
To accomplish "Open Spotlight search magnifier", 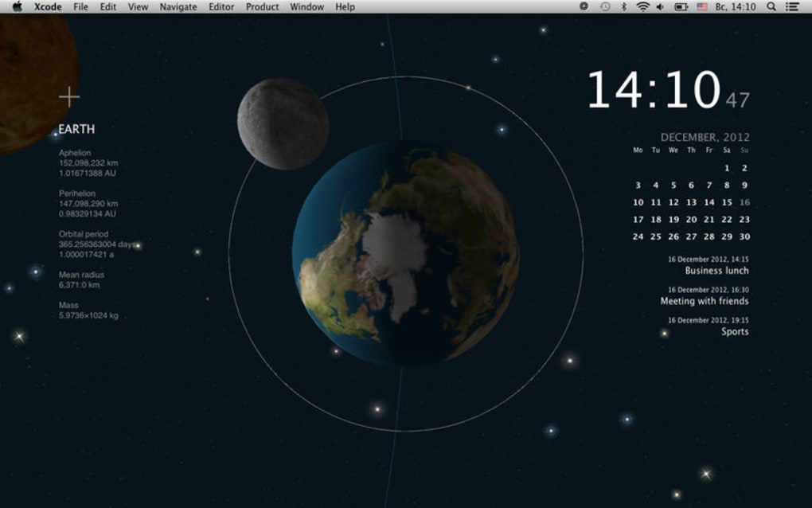I will point(771,6).
